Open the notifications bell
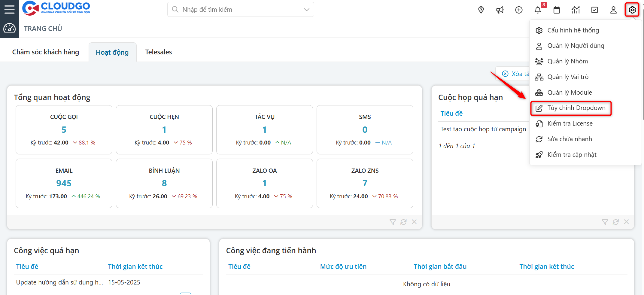 [x=538, y=10]
